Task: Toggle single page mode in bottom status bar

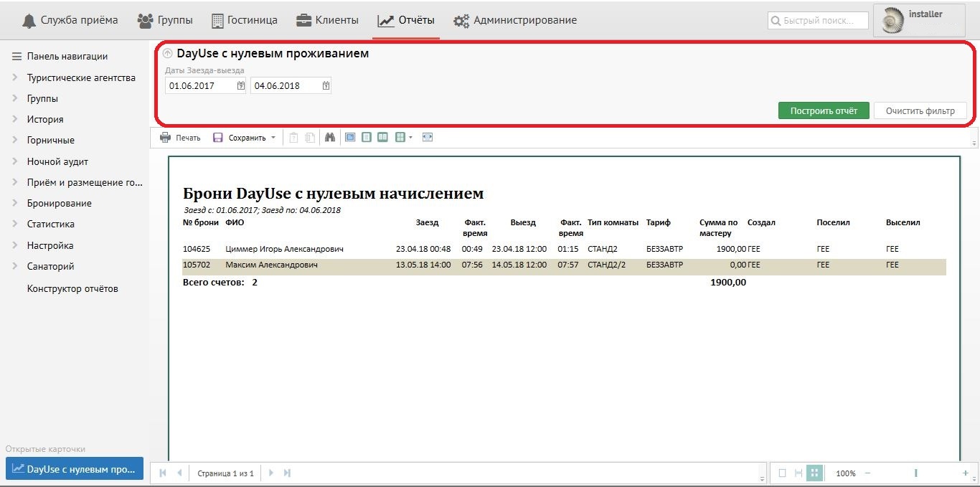Action: point(783,473)
